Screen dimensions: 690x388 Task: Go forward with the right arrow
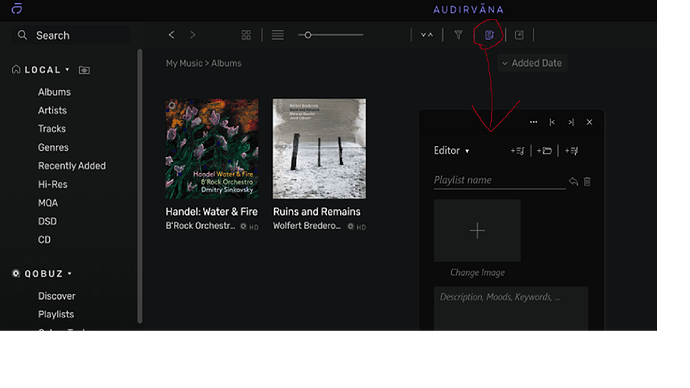tap(193, 35)
